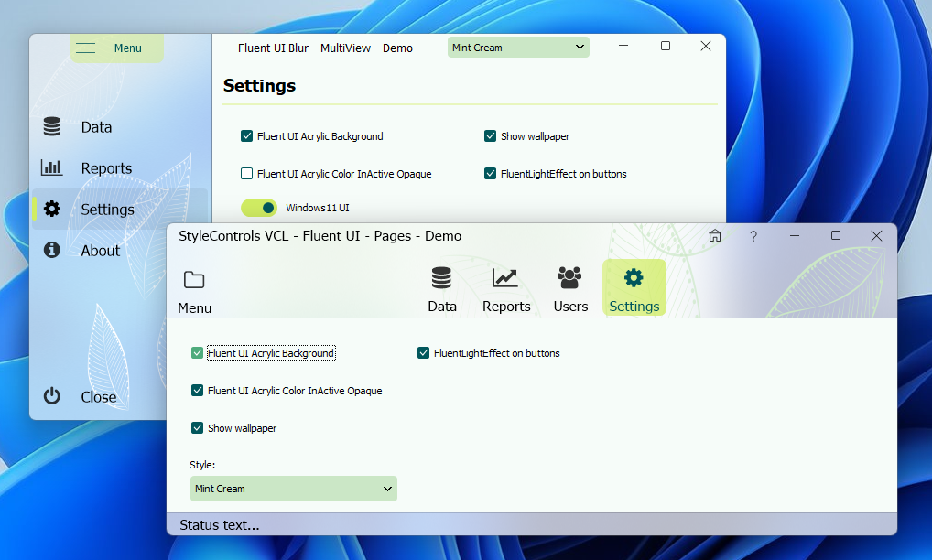The width and height of the screenshot is (932, 560).
Task: Click the Close label in MultiView sidebar
Action: 99,397
